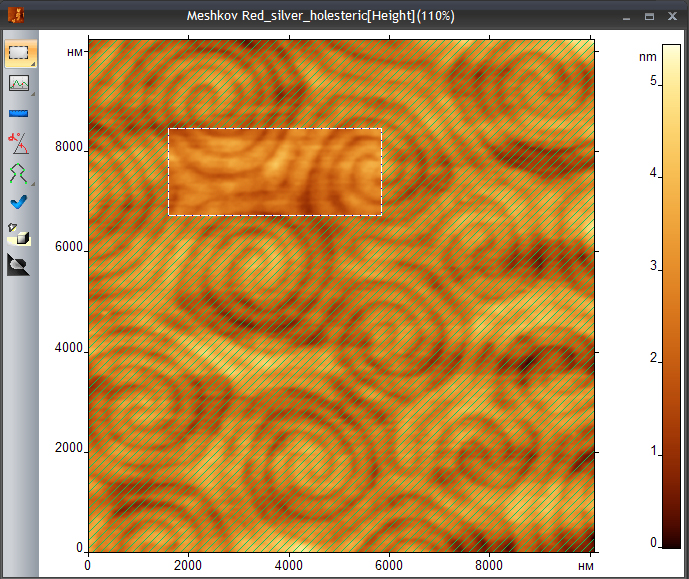The width and height of the screenshot is (689, 579).
Task: Click the height color scale bar
Action: (671, 296)
